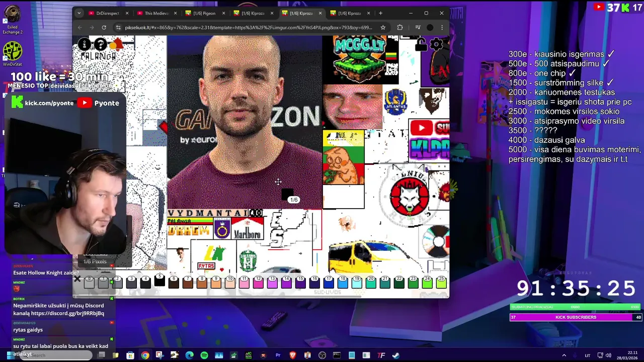This screenshot has height=362, width=644.
Task: Close the active Klproza tab
Action: (320, 13)
